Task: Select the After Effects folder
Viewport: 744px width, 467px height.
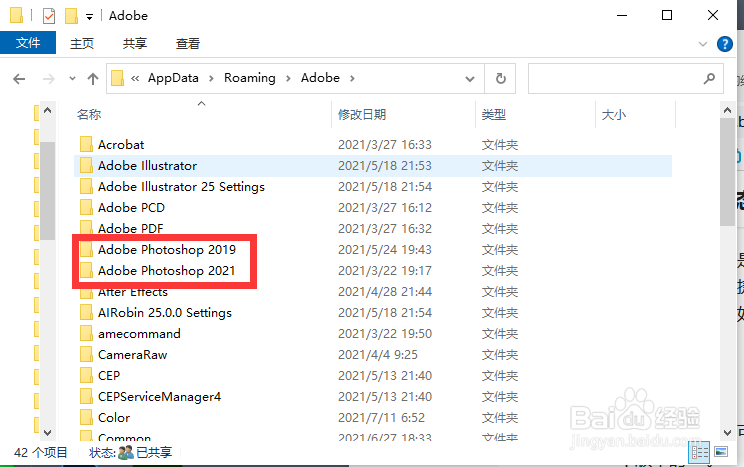Action: coord(133,291)
